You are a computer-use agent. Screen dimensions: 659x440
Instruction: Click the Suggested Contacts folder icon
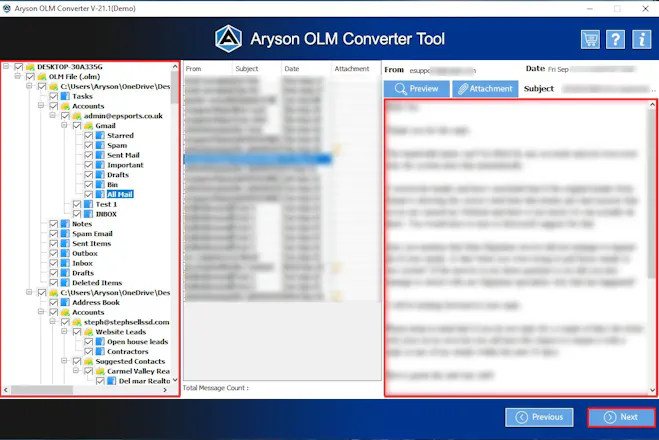88,361
